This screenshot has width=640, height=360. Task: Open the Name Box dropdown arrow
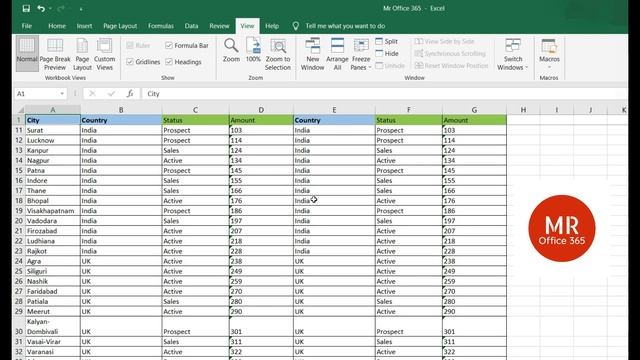tap(62, 93)
